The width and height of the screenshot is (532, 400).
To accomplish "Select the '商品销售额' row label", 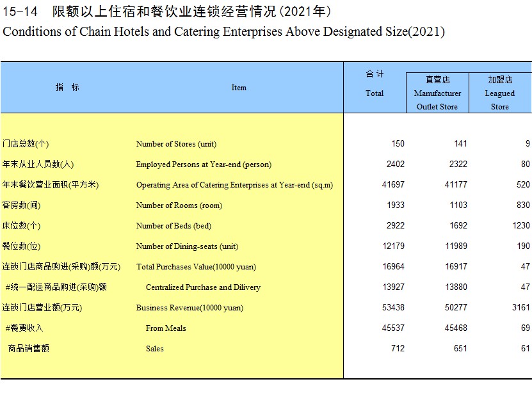I will [29, 348].
